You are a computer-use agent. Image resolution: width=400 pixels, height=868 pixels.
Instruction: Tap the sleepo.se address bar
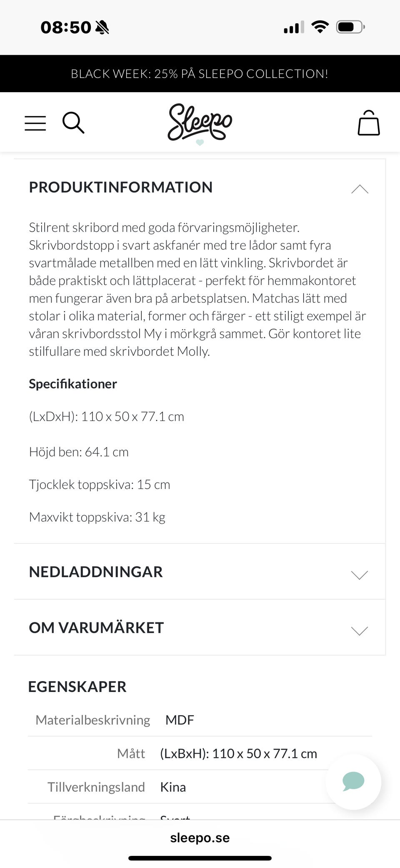tap(200, 838)
